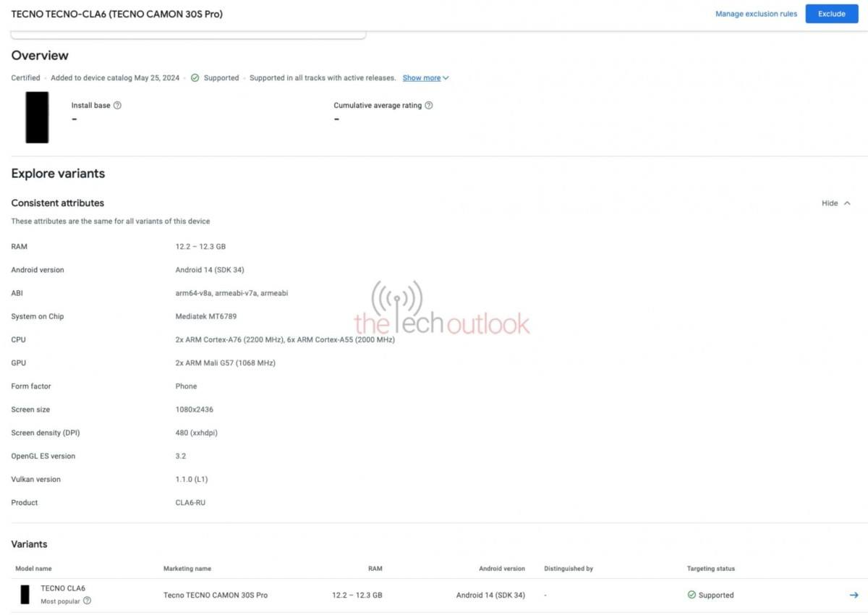Open TECNO CLA6 variant arrow

[854, 595]
